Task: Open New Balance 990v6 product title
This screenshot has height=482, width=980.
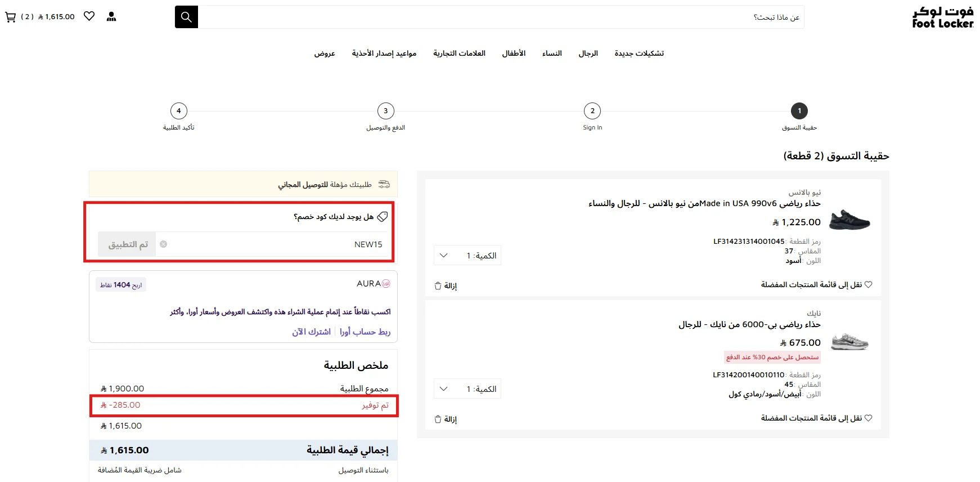Action: pyautogui.click(x=704, y=203)
